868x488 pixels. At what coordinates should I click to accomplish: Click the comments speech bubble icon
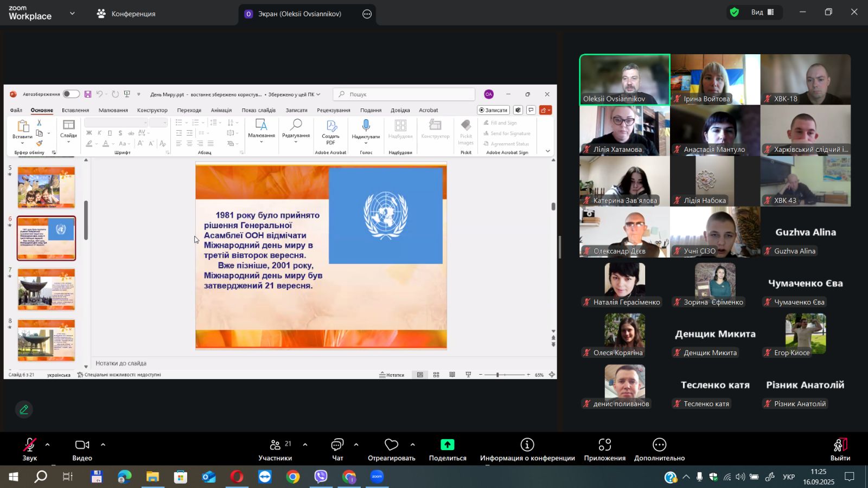point(531,110)
